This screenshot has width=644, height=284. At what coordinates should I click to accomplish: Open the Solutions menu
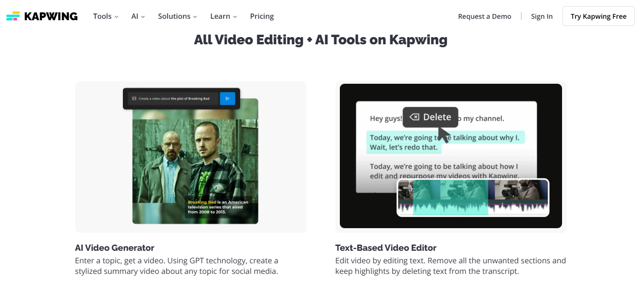click(x=177, y=16)
